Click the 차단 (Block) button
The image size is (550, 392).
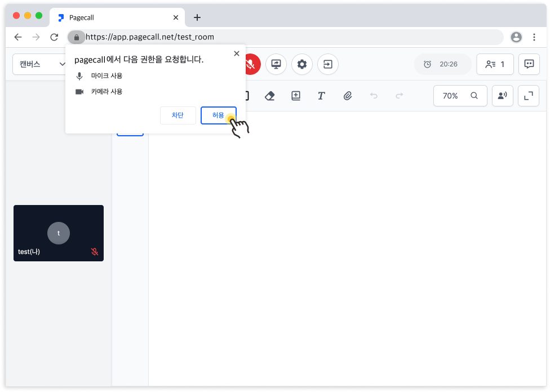[178, 115]
